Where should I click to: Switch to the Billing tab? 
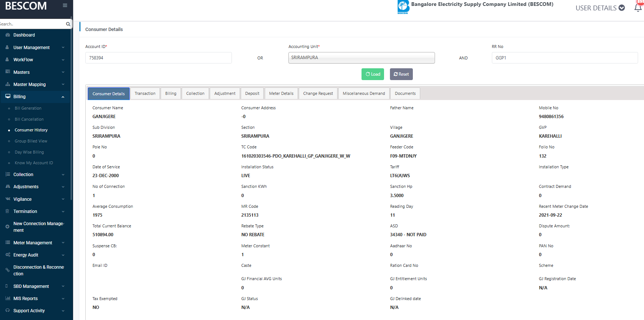coord(171,93)
